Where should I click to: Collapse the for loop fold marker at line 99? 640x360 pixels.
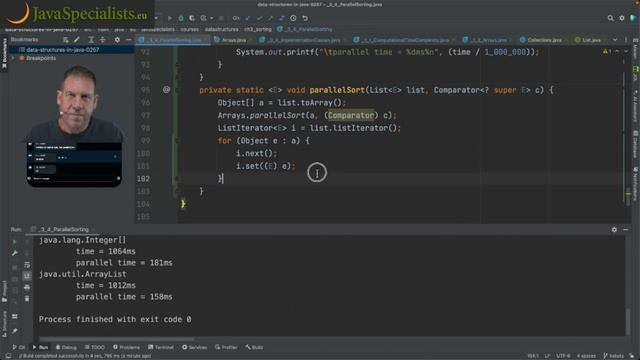[177, 141]
